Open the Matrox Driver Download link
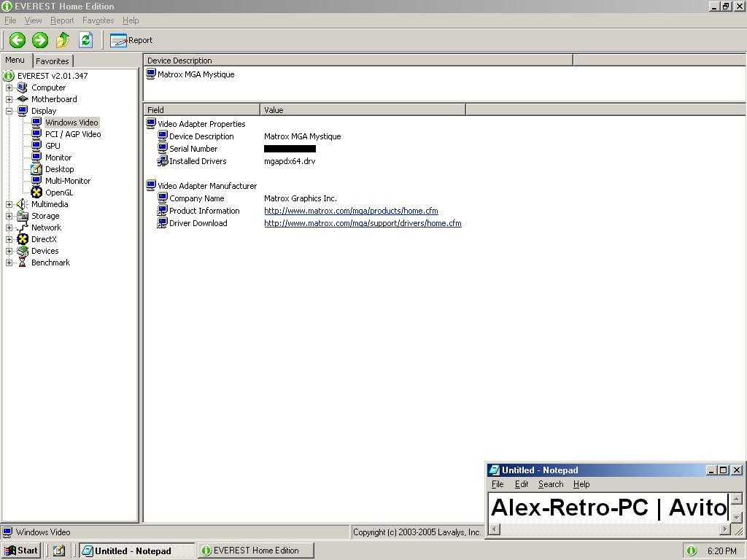Image resolution: width=747 pixels, height=560 pixels. click(x=363, y=223)
